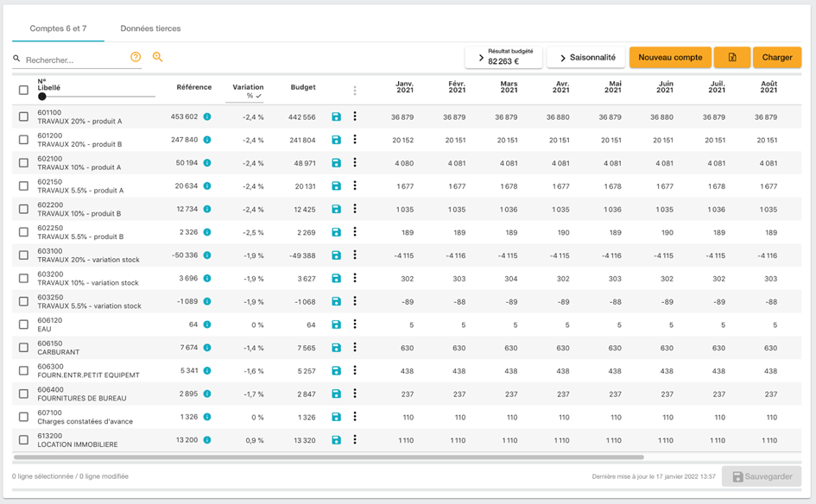816x504 pixels.
Task: Check the box for the EAU row
Action: pyautogui.click(x=23, y=324)
